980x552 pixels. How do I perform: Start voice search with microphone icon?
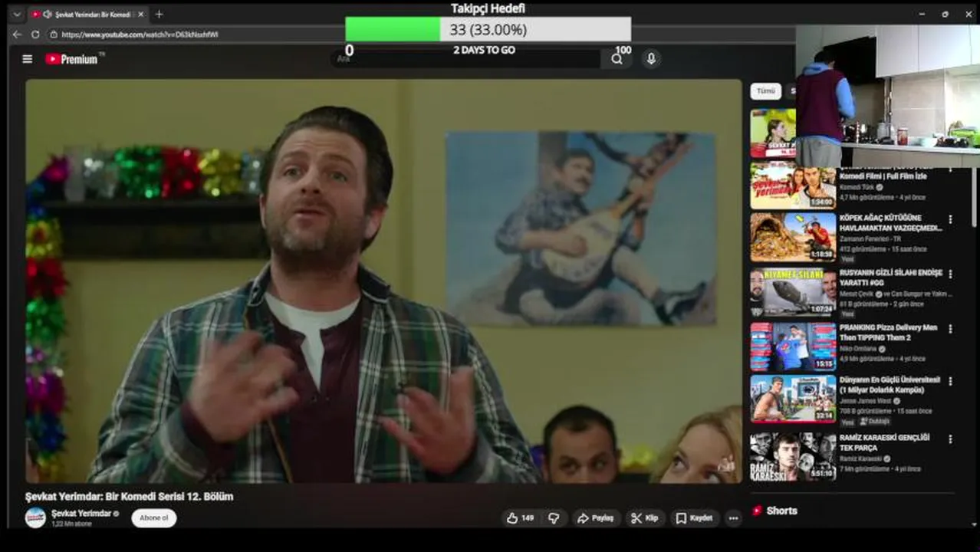651,59
